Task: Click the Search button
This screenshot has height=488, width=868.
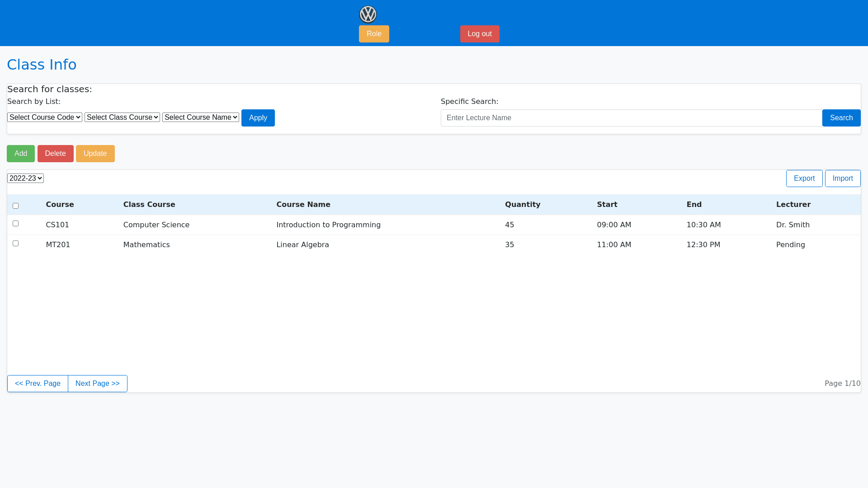Action: click(841, 117)
